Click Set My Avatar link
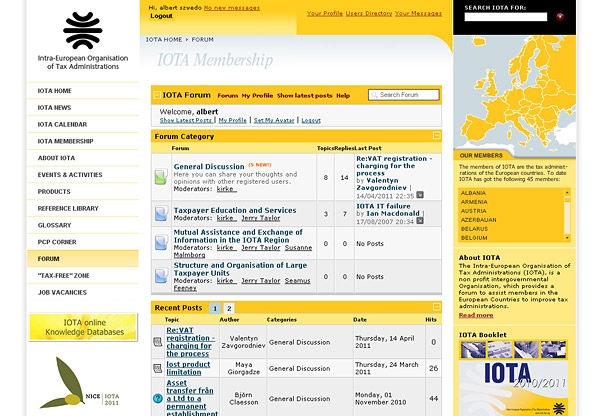This screenshot has width=604, height=416. 274,121
